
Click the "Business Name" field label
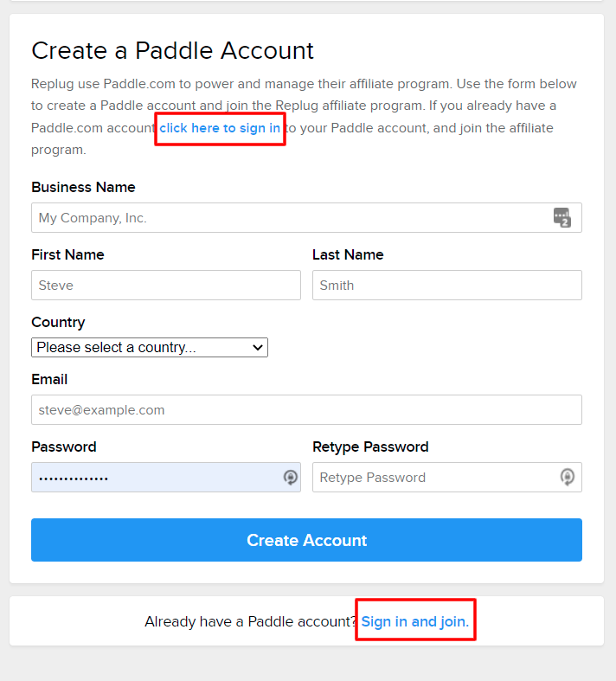[83, 187]
